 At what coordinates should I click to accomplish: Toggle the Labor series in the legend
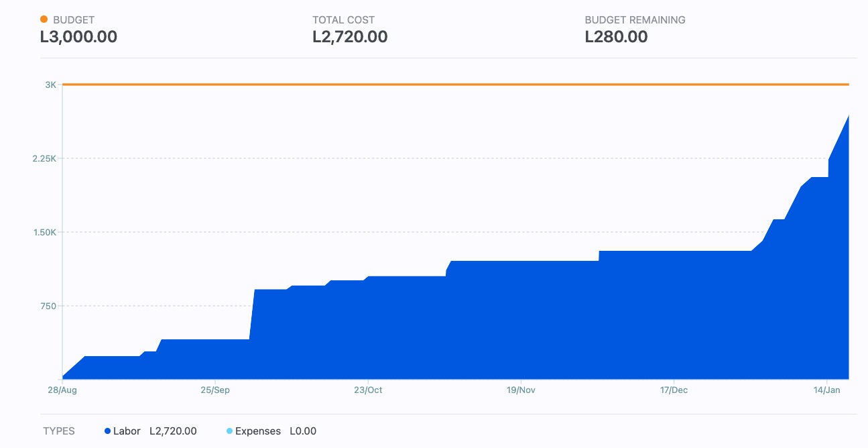[x=127, y=431]
